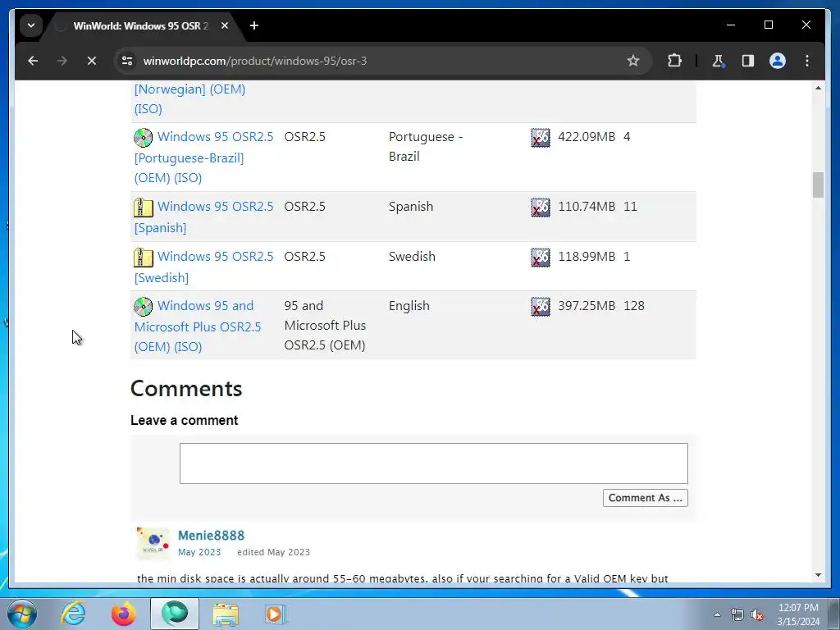Open the network status tray icon
Screen dimensions: 840x630
(737, 614)
